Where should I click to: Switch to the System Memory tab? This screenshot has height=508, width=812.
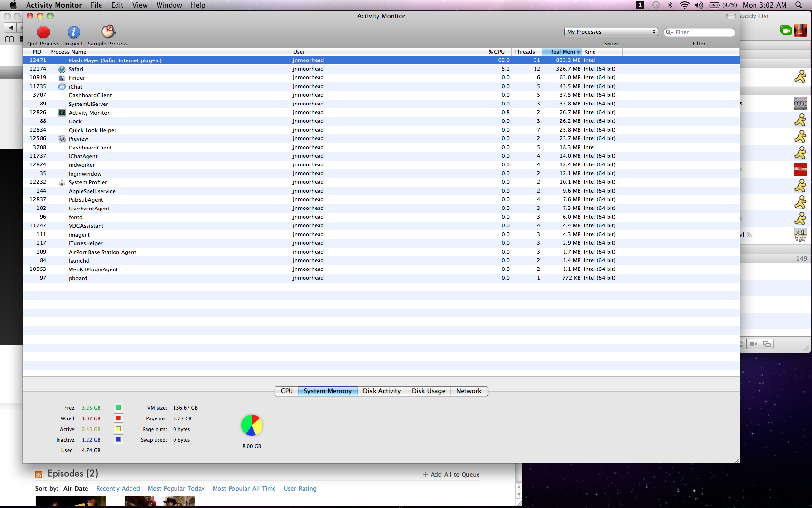[328, 391]
